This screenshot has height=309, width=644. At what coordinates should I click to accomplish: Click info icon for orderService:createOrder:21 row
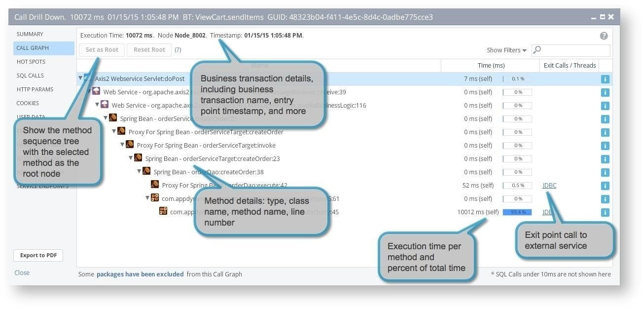point(605,119)
